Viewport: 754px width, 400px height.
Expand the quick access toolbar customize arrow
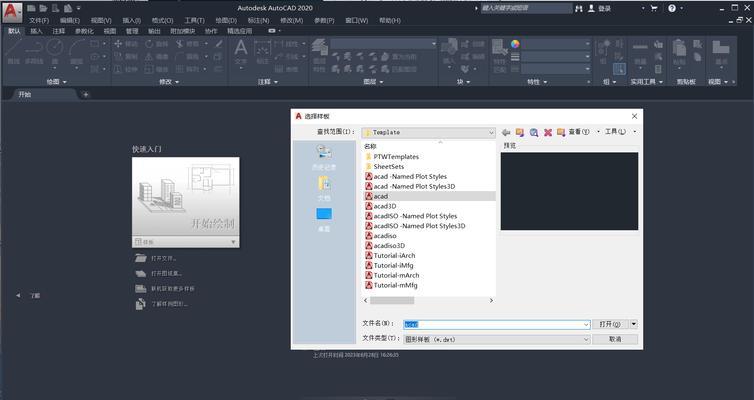pyautogui.click(x=78, y=8)
